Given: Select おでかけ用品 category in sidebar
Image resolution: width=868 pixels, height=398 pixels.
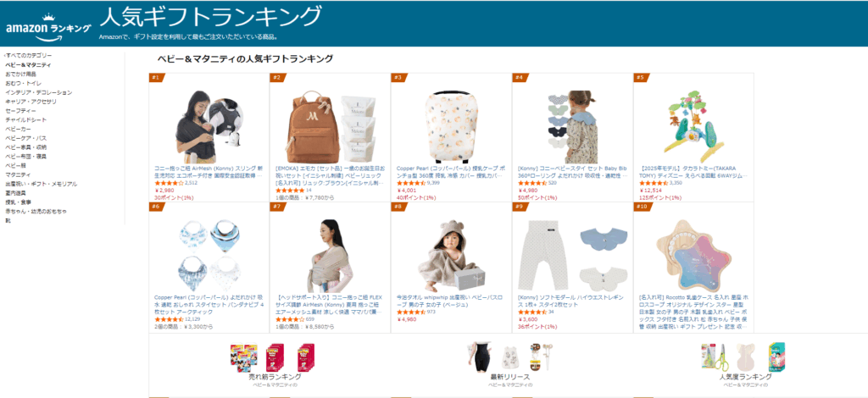Looking at the screenshot, I should pos(21,74).
